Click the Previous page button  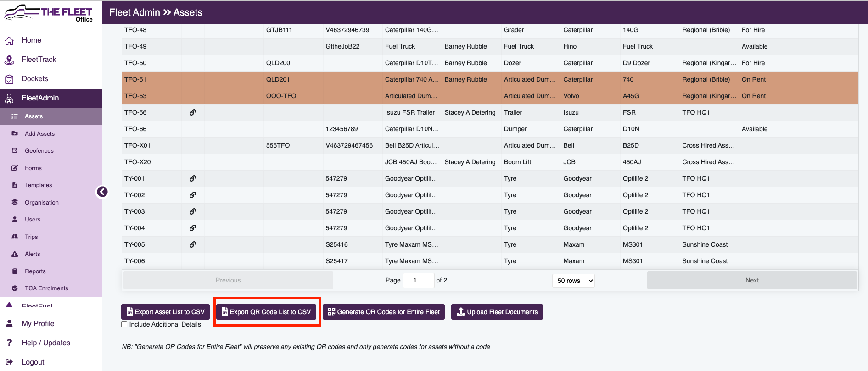click(x=228, y=280)
